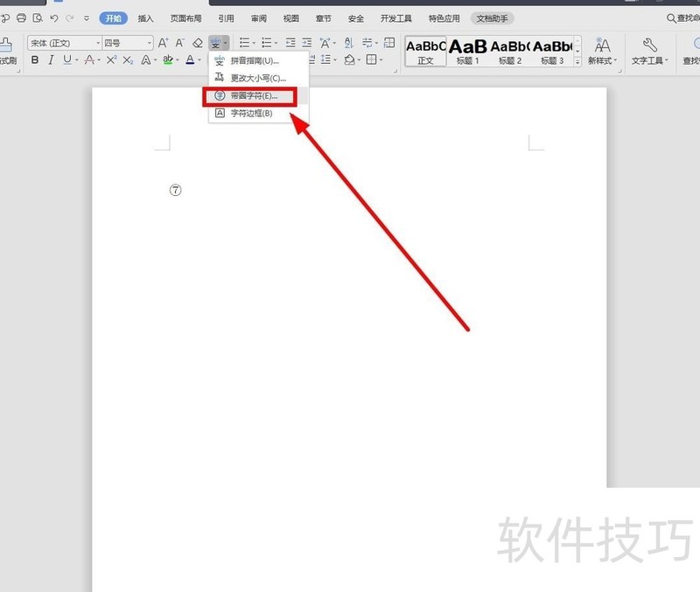Viewport: 700px width, 592px height.
Task: Select 带圈字符(E) menu entry
Action: (x=254, y=96)
